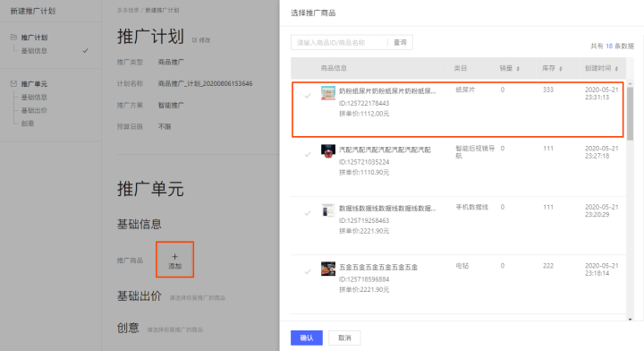
Task: Open the 奶粉纸尿片 product thumbnail
Action: 328,93
